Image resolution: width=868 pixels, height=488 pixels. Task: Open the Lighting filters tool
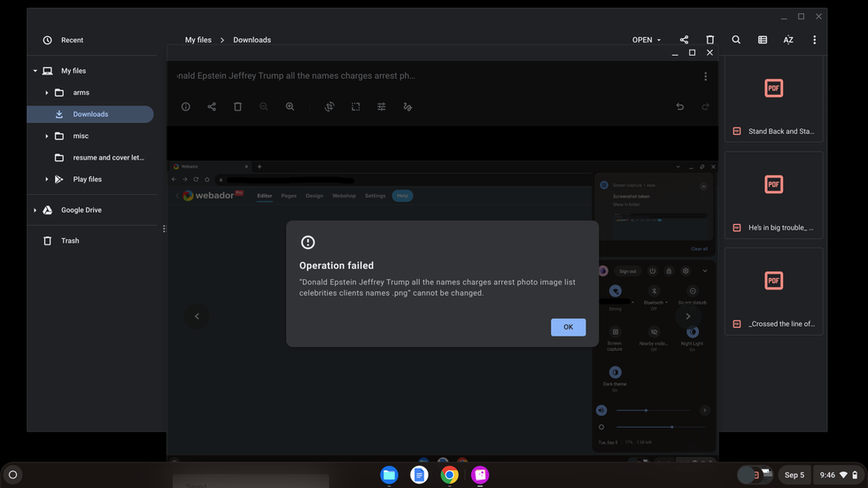click(x=382, y=107)
